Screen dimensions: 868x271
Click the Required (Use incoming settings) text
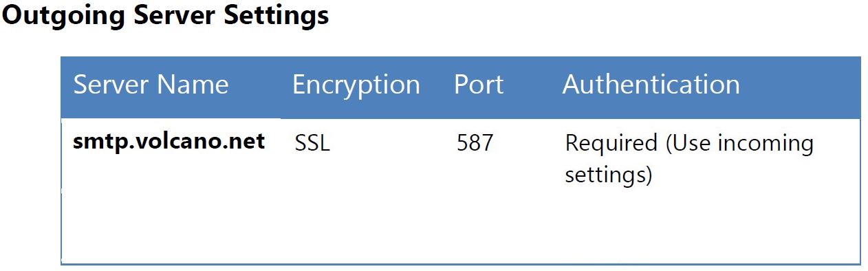[x=688, y=159]
